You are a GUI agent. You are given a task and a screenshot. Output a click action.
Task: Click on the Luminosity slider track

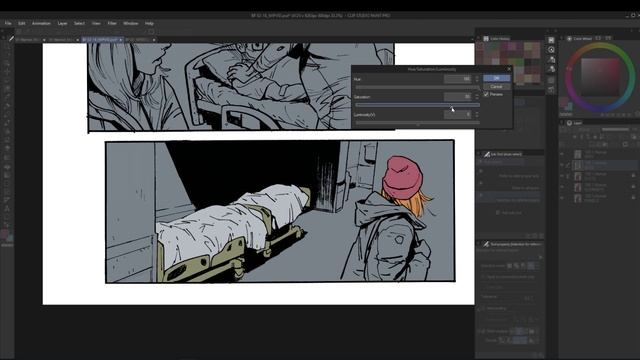click(418, 122)
